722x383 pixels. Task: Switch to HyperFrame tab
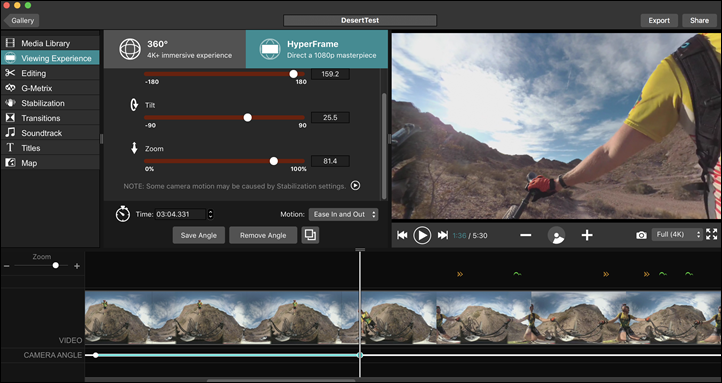pyautogui.click(x=317, y=49)
